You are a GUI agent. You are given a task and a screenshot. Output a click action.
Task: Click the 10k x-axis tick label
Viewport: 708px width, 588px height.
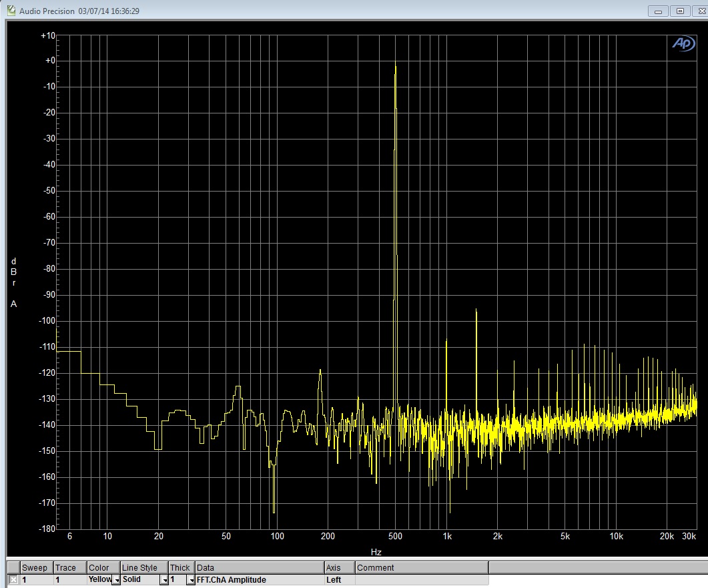tap(617, 536)
